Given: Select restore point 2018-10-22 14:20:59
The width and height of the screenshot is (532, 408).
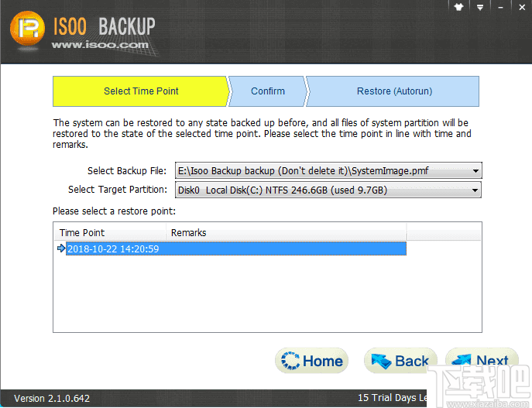Looking at the screenshot, I should (x=236, y=249).
